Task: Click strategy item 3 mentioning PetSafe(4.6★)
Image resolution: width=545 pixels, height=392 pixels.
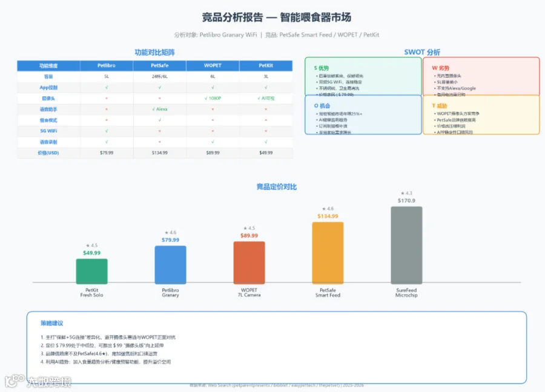Action: 99,353
